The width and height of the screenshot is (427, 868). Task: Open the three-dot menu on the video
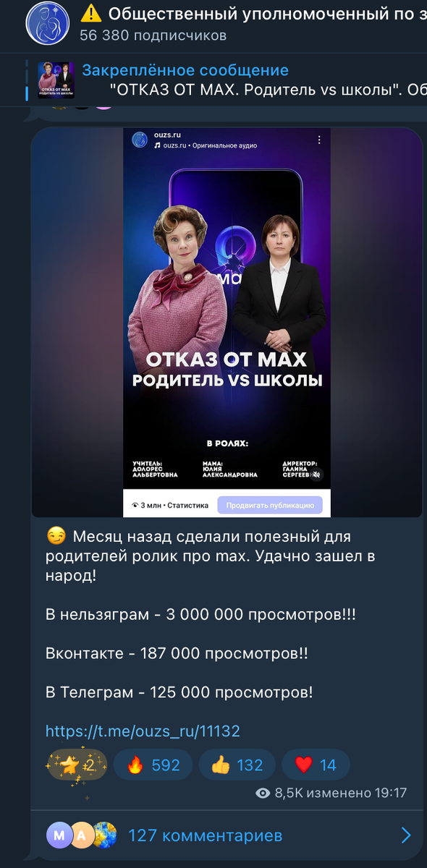coord(319,140)
